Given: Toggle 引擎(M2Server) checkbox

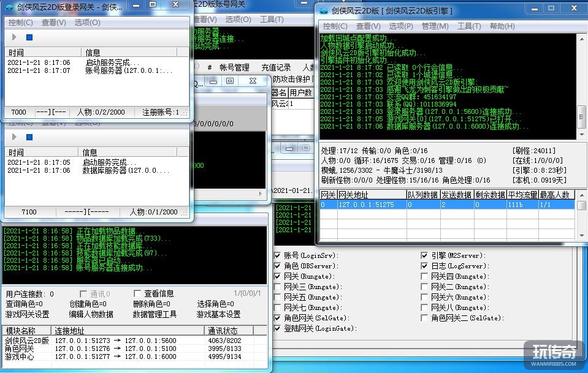Looking at the screenshot, I should coord(424,255).
